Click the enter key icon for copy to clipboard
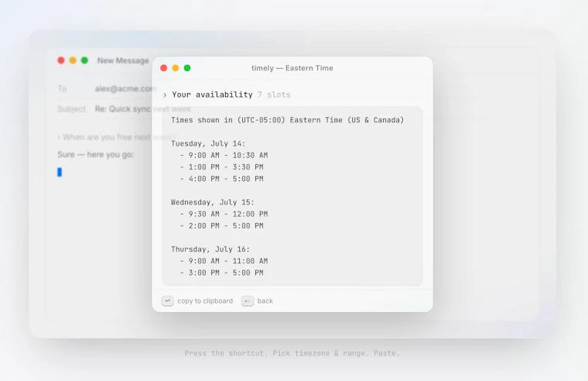The height and width of the screenshot is (381, 588). (168, 301)
